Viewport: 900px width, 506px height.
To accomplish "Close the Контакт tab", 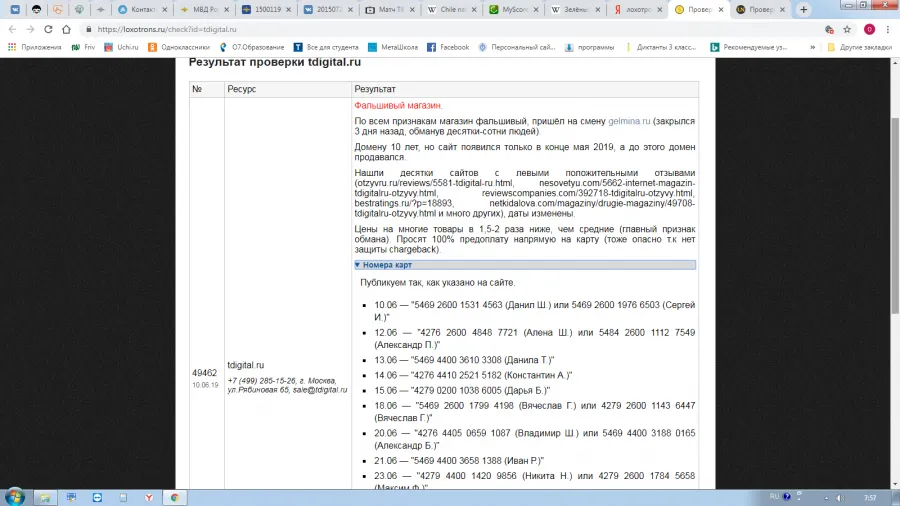I will coord(165,10).
